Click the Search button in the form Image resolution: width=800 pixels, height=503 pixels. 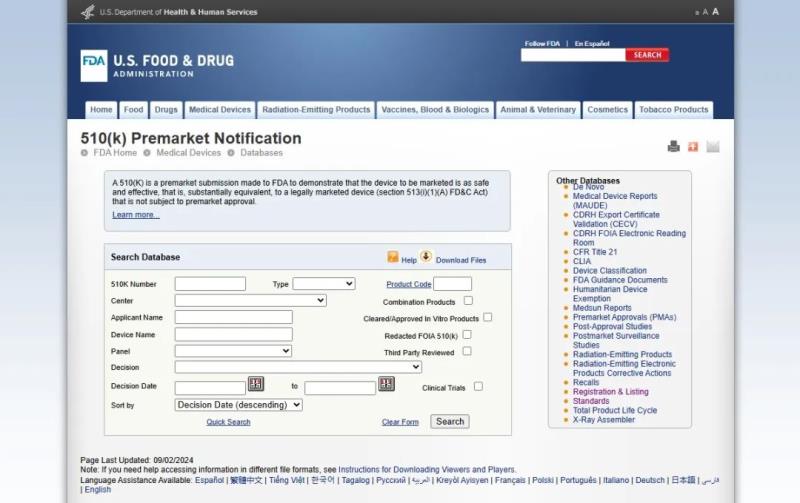click(x=449, y=422)
